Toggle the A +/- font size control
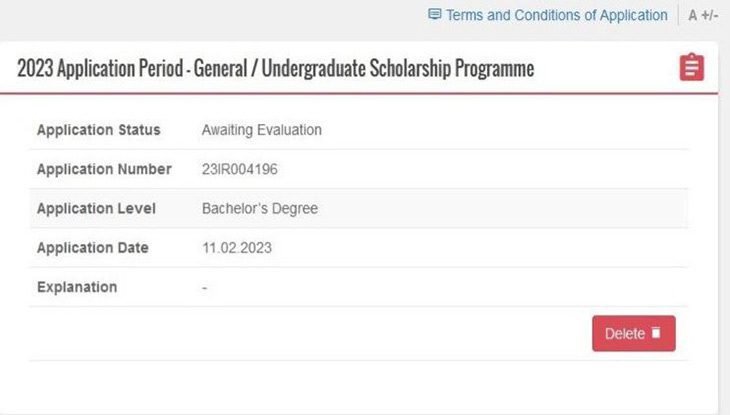Viewport: 730px width, 415px height. [703, 16]
